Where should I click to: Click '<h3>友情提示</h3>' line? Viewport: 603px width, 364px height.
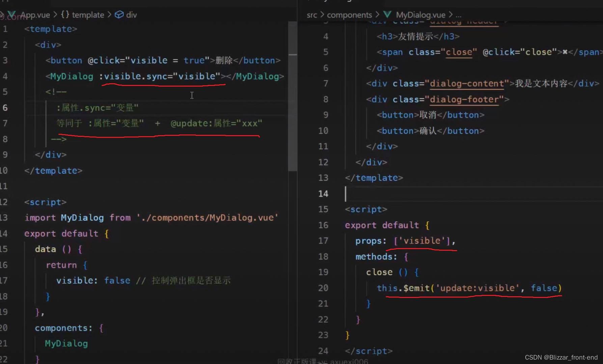(x=418, y=36)
